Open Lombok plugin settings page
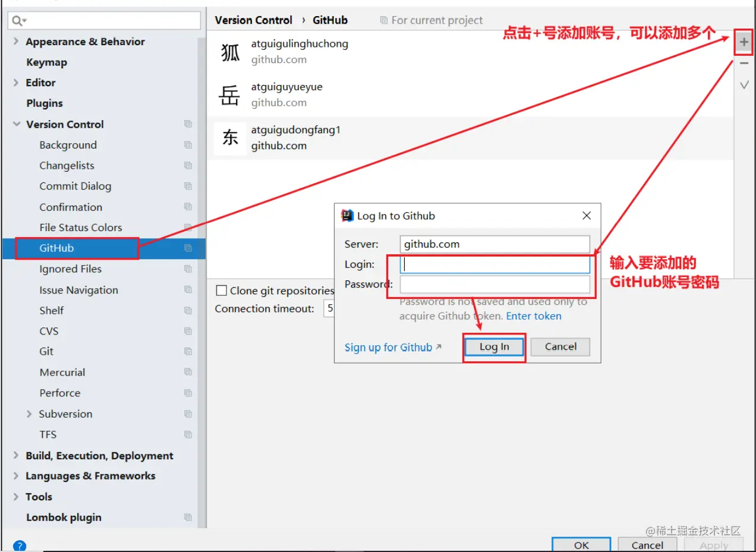This screenshot has width=756, height=552. pyautogui.click(x=64, y=518)
